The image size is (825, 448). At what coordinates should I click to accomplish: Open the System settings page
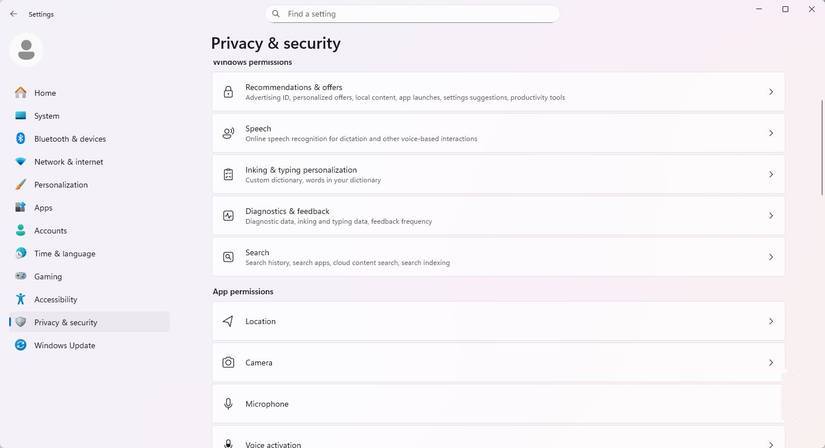(x=46, y=116)
